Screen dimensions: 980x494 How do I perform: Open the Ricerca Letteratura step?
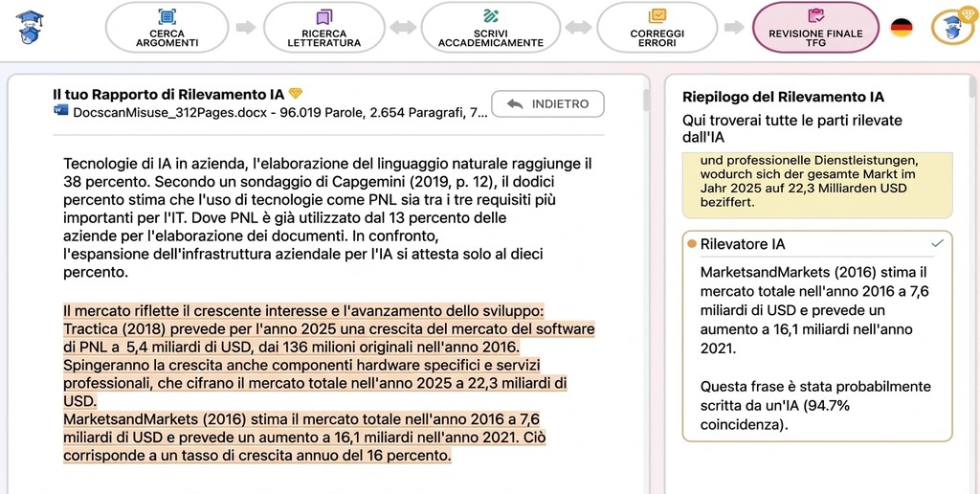tap(323, 28)
